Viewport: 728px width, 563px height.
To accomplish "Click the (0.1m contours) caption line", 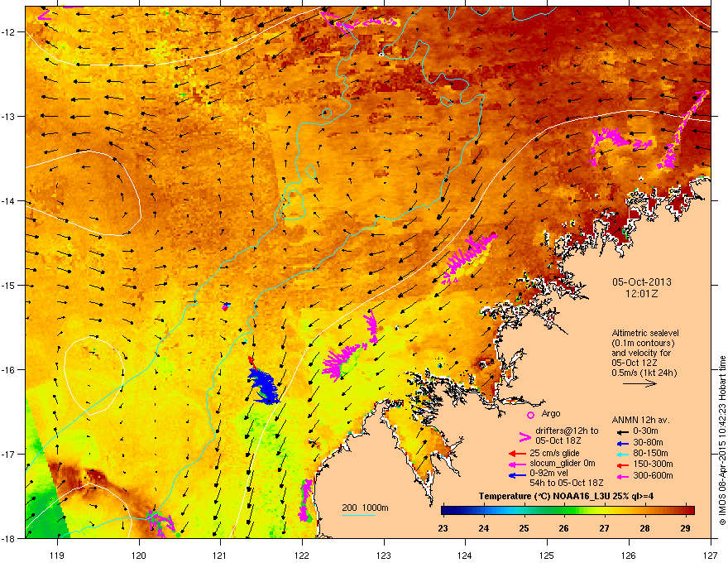I will pos(643,343).
